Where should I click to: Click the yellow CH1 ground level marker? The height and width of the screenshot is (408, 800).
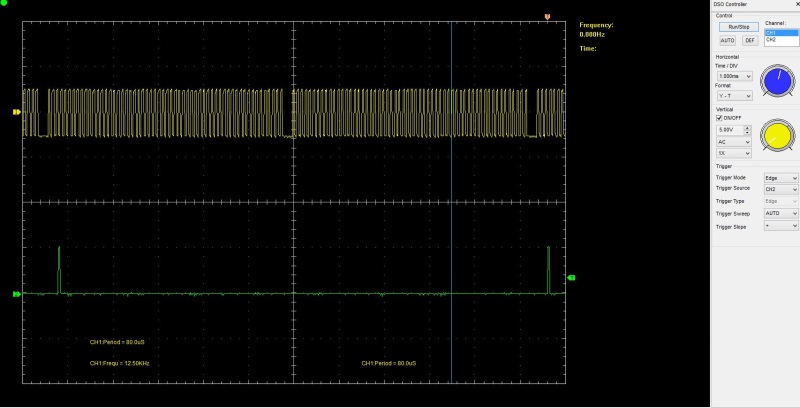16,112
